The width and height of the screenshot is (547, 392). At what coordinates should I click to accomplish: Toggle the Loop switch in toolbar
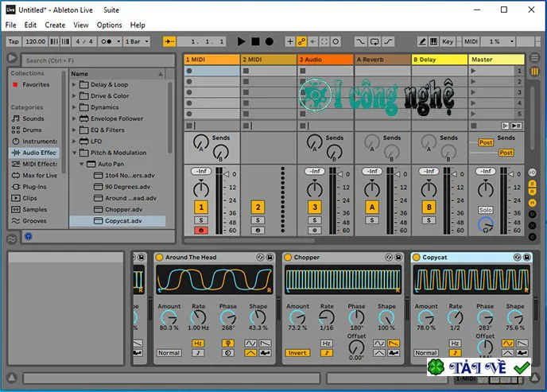click(374, 41)
